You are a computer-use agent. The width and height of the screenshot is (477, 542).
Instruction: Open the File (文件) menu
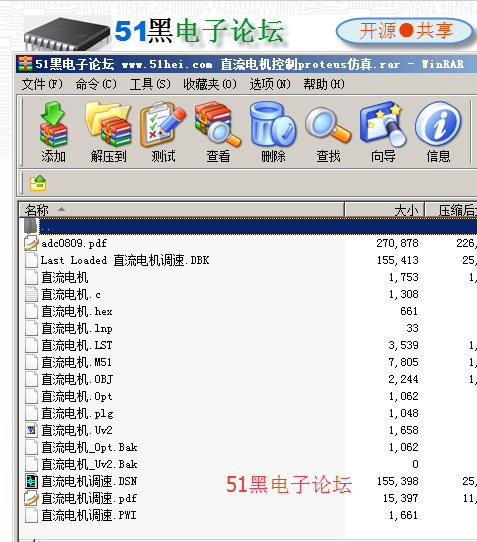(x=42, y=84)
